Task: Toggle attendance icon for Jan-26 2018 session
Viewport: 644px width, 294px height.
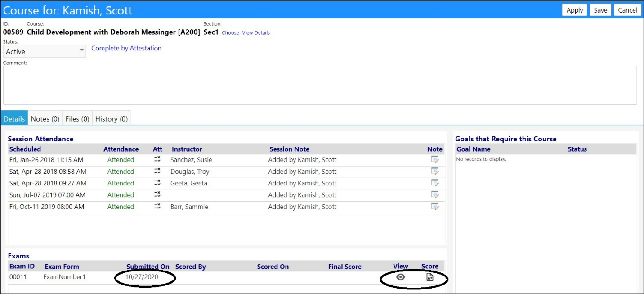Action: (157, 159)
